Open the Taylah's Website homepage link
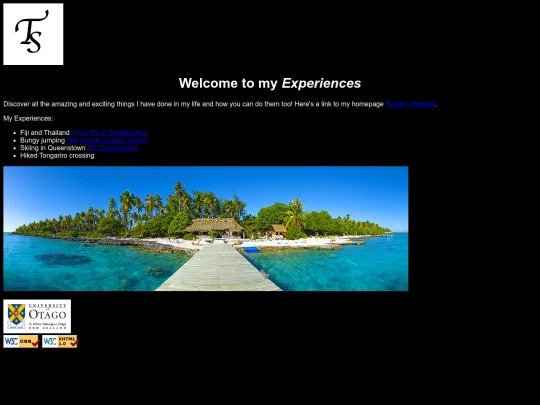The height and width of the screenshot is (405, 540). pos(411,104)
